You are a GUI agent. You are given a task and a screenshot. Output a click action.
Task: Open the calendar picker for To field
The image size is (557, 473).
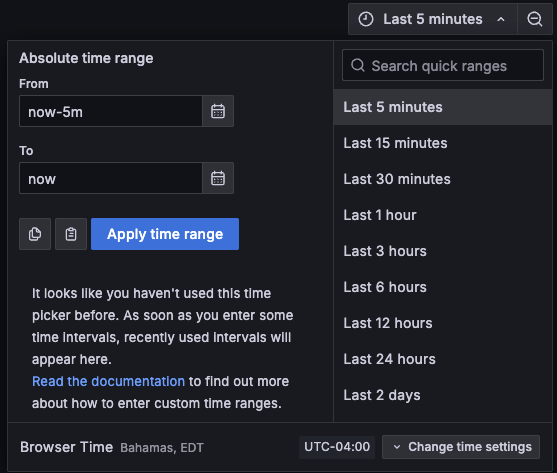point(218,178)
